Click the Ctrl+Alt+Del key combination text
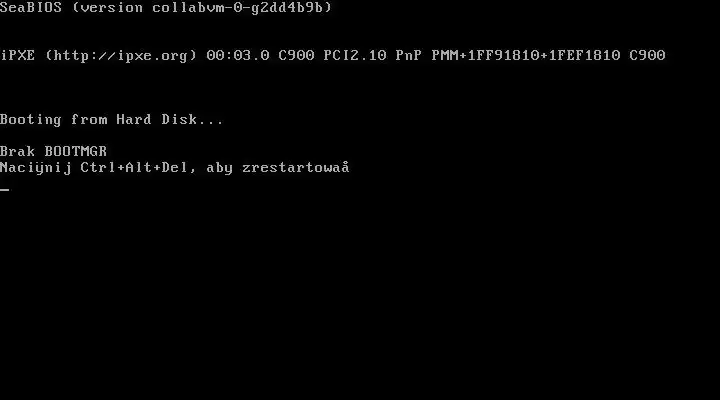The height and width of the screenshot is (400, 720). pyautogui.click(x=134, y=168)
